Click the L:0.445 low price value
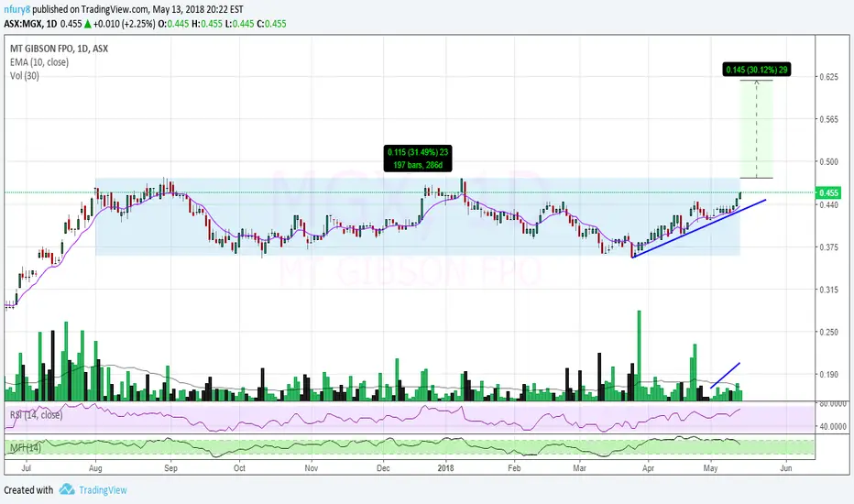This screenshot has height=504, width=854. tap(239, 24)
